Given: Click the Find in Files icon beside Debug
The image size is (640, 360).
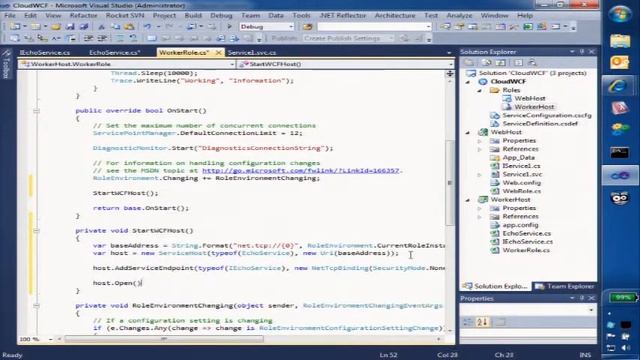Looking at the screenshot, I should tap(308, 27).
